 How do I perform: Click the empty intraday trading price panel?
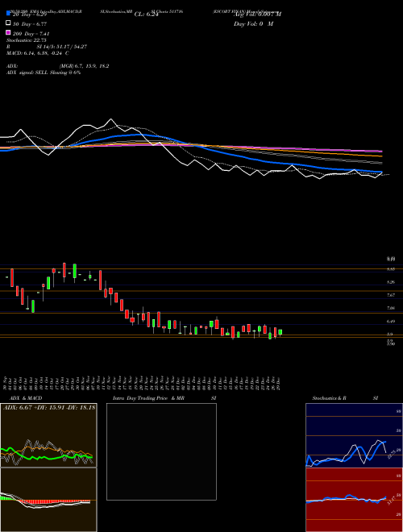coord(161,451)
